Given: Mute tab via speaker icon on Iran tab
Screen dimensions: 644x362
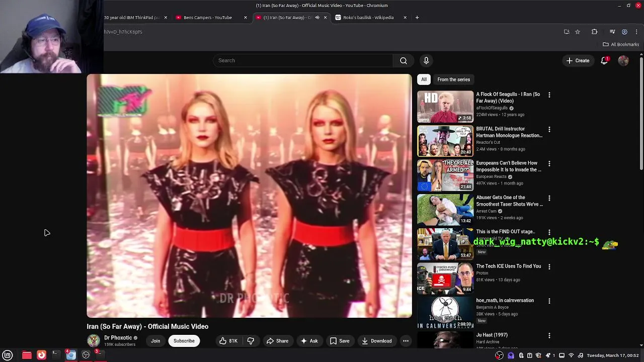Looking at the screenshot, I should [317, 18].
